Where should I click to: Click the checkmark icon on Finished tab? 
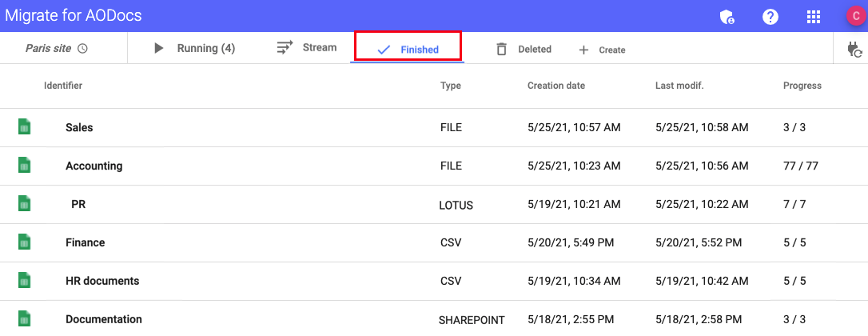point(384,50)
